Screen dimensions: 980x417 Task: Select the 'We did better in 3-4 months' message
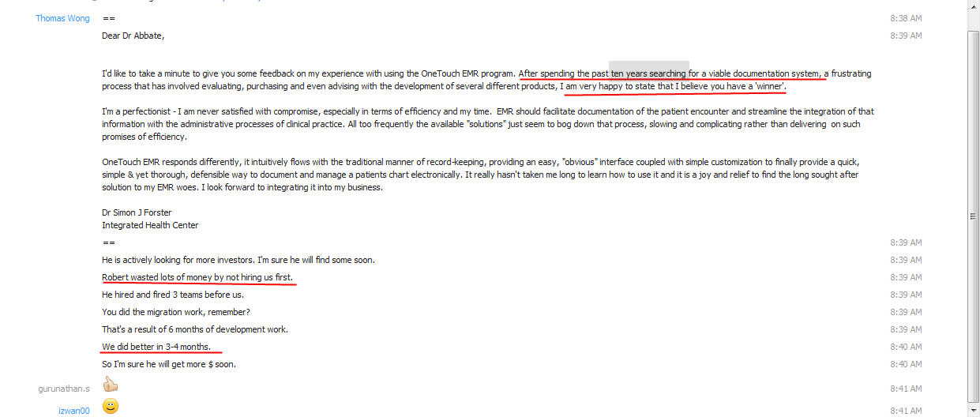tap(156, 347)
